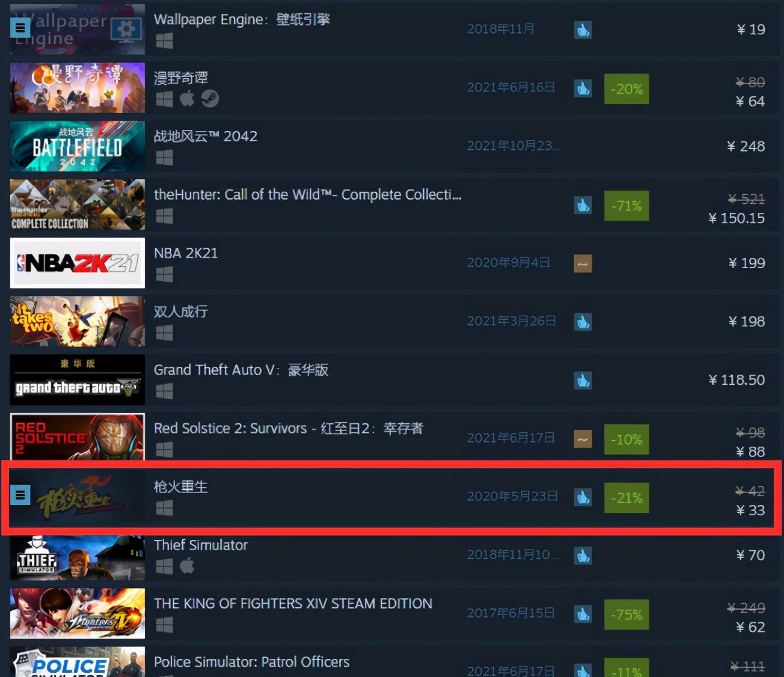Click the mixed review icon for NBA 2K21
Viewport: 784px width, 677px height.
click(583, 263)
